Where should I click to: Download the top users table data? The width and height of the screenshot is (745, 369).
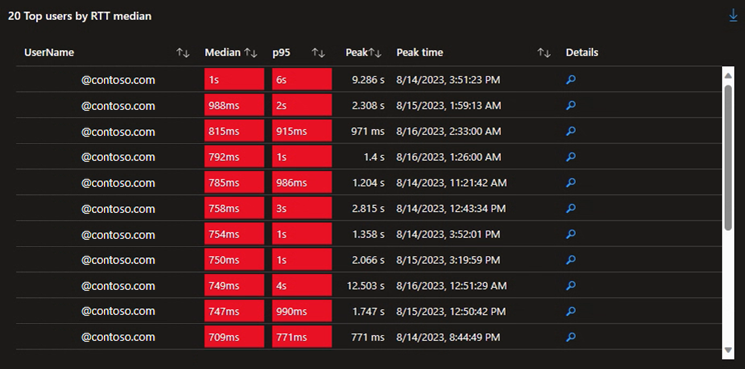pos(733,16)
